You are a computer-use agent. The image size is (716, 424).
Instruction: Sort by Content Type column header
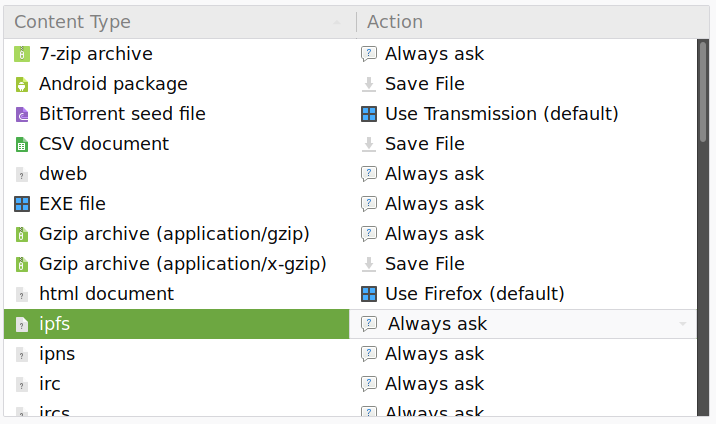click(x=179, y=22)
